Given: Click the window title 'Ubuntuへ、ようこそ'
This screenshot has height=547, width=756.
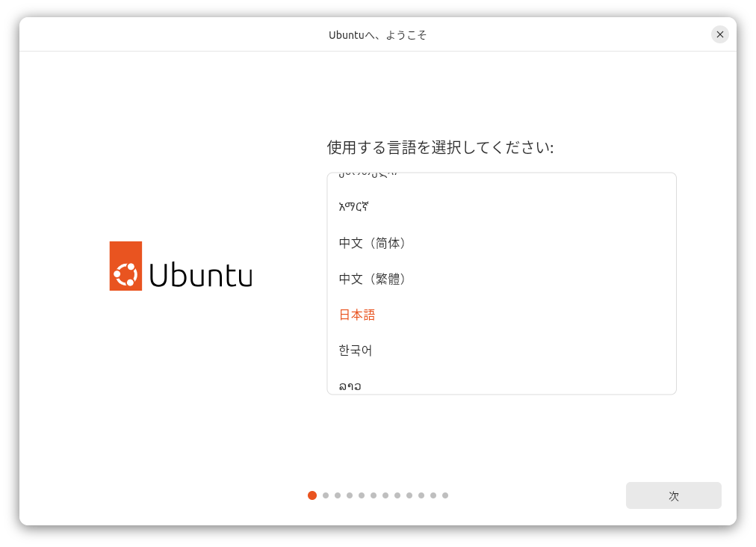Looking at the screenshot, I should tap(377, 35).
